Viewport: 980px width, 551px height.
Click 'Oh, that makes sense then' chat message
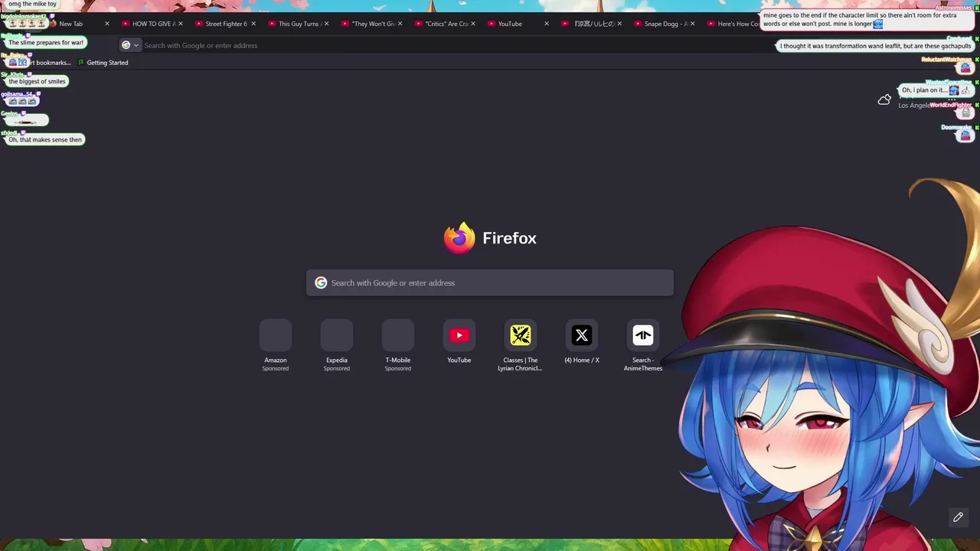(44, 139)
